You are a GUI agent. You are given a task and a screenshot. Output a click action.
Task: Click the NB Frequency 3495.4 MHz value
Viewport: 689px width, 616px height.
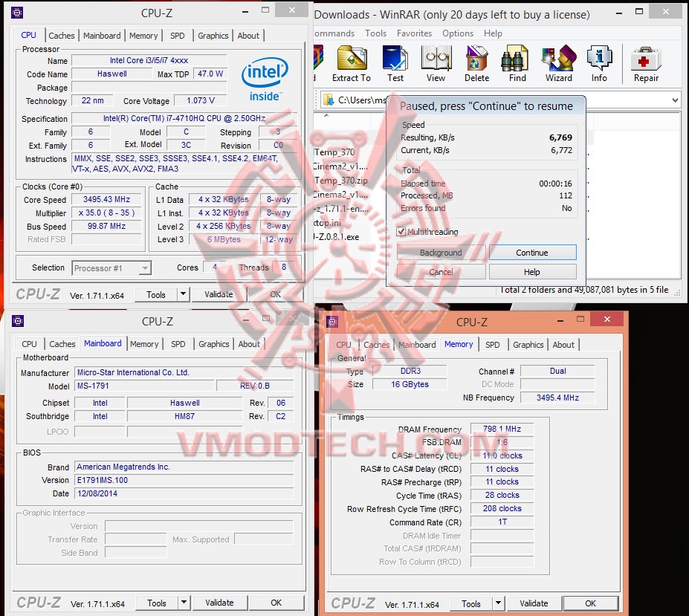[x=557, y=398]
